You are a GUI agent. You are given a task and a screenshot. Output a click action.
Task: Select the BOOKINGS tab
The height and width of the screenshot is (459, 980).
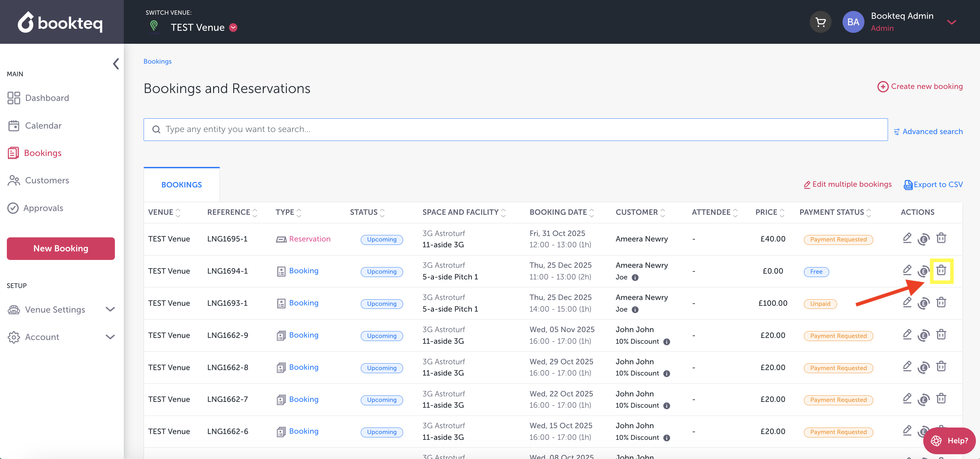(x=182, y=185)
